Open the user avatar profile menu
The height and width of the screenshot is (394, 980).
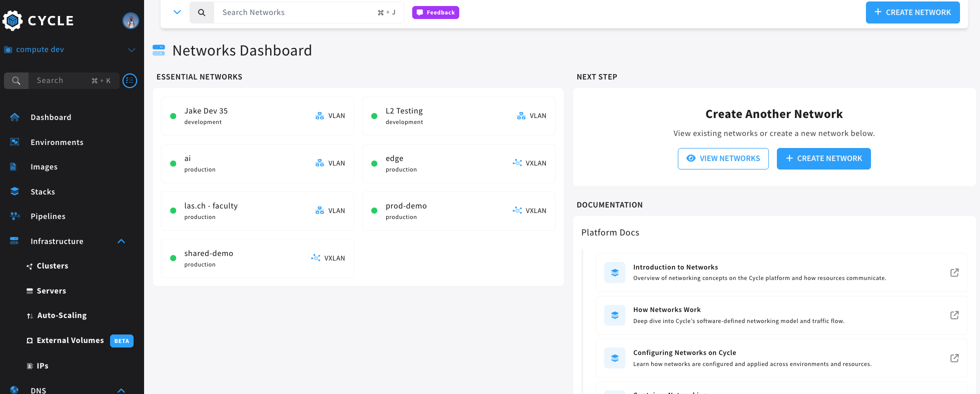[131, 20]
